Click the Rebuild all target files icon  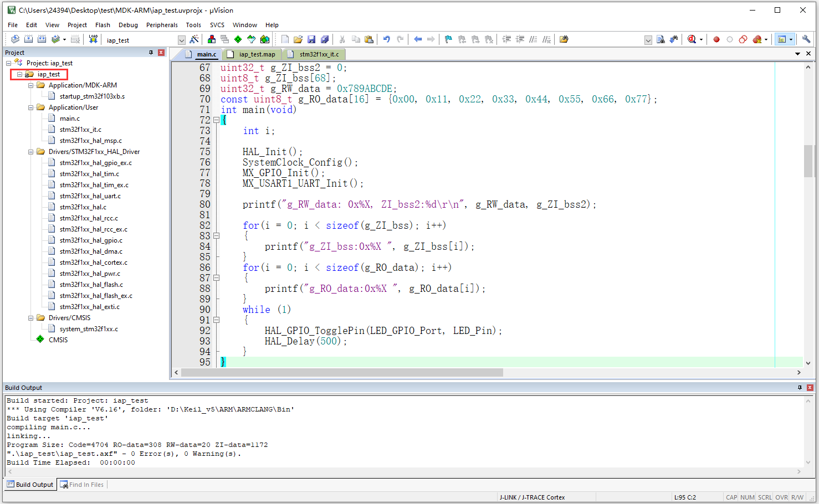tap(42, 39)
